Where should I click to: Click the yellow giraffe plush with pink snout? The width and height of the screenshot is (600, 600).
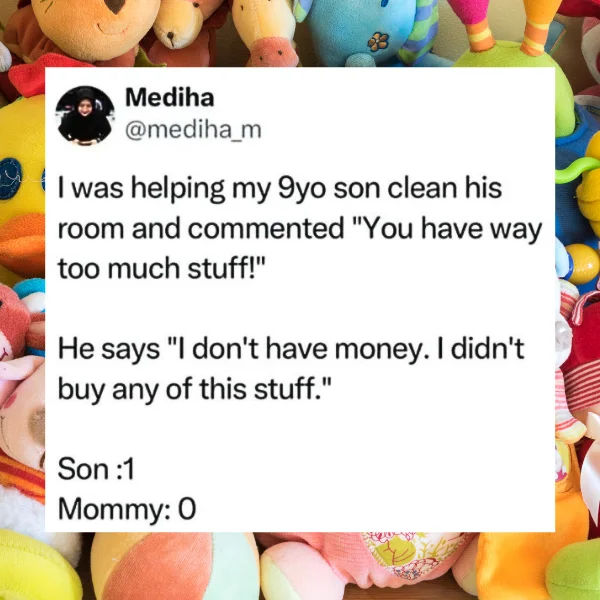pos(264,33)
